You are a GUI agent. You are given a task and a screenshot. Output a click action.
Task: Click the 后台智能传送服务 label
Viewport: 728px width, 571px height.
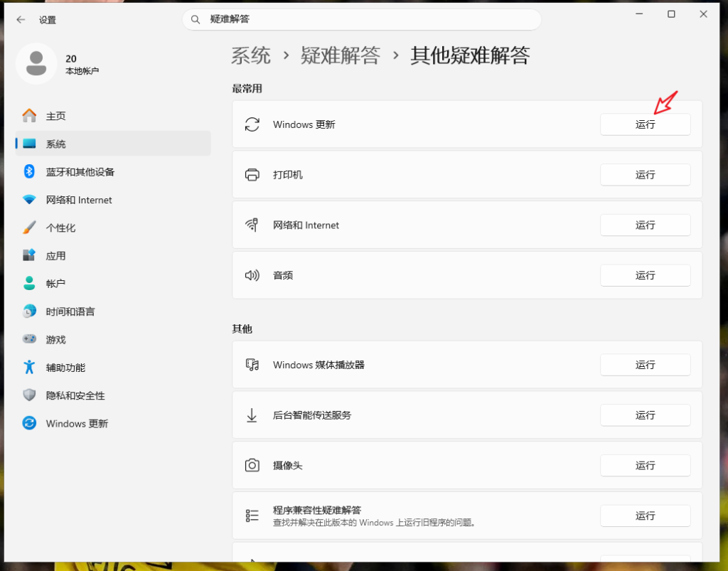(x=312, y=415)
